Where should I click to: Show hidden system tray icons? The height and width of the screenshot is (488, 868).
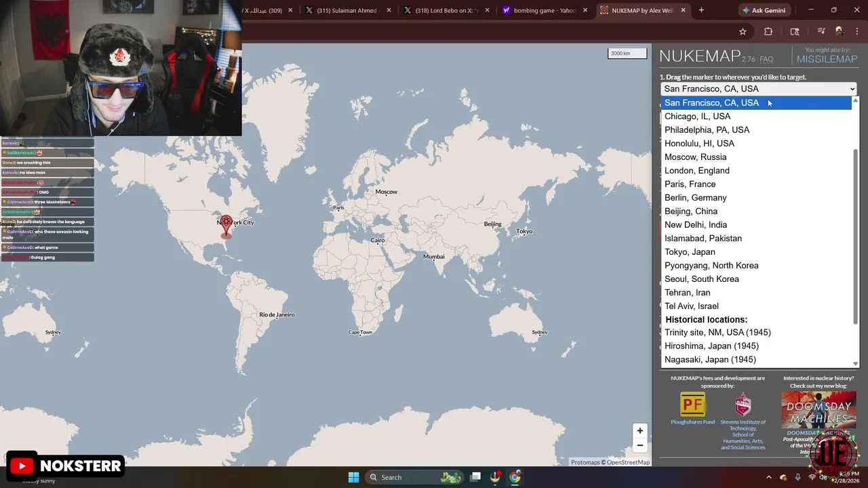coord(768,477)
